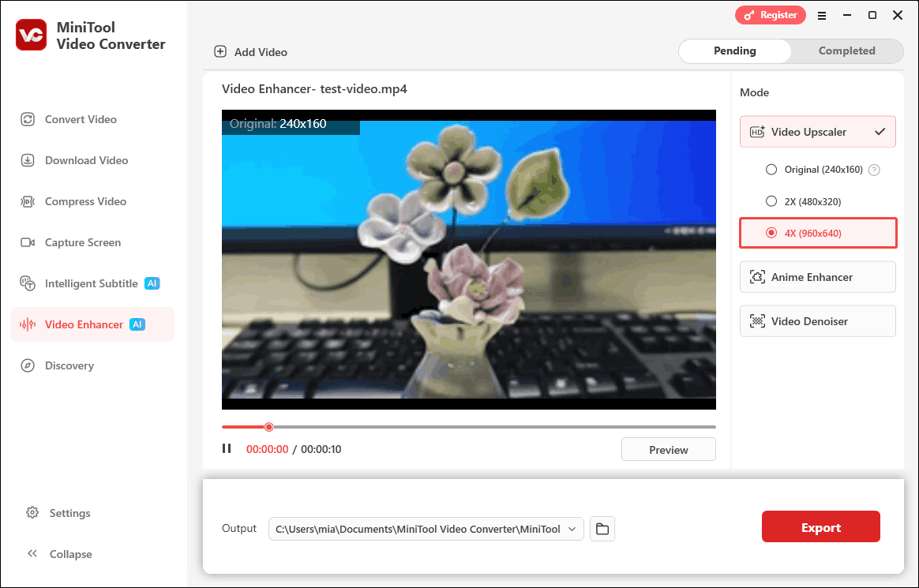Screen dimensions: 919x588
Task: Open the output path dropdown
Action: click(x=573, y=529)
